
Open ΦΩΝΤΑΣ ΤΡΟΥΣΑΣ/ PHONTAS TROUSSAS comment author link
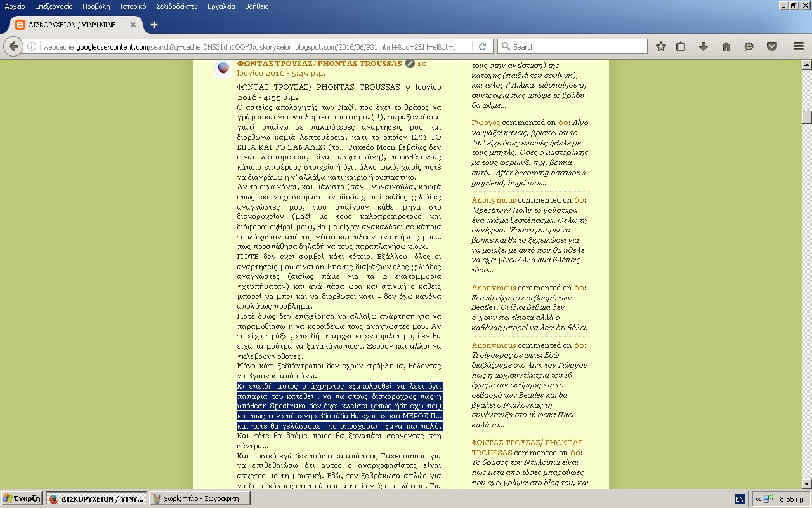click(x=319, y=63)
